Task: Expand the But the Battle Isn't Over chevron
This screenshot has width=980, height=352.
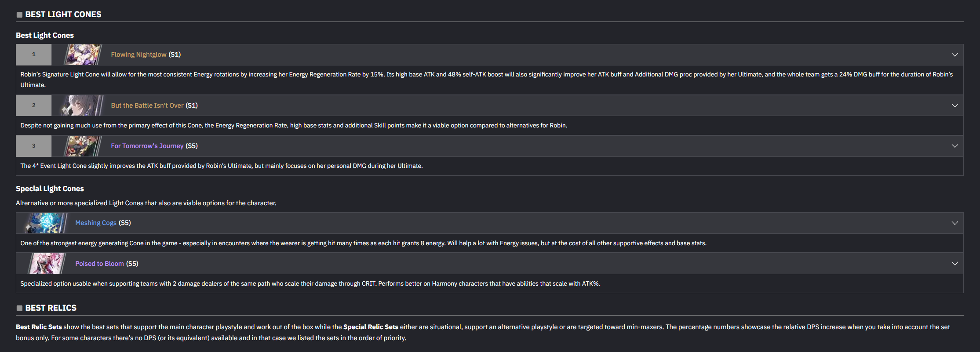Action: tap(954, 105)
